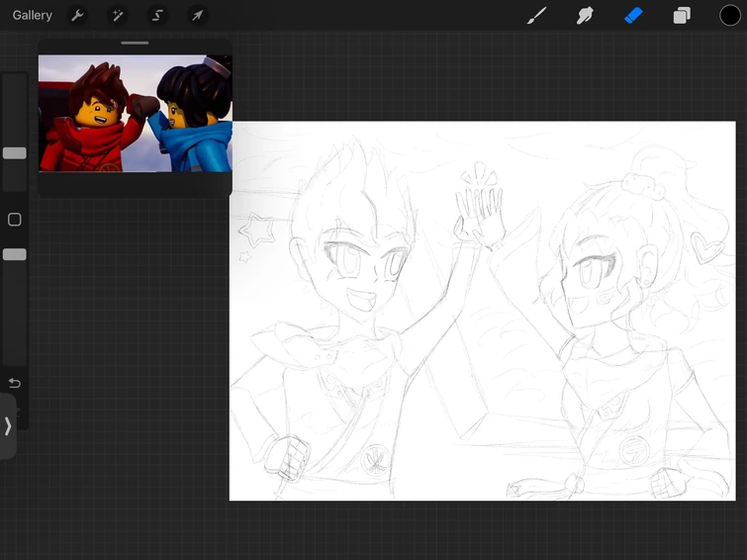Image resolution: width=747 pixels, height=560 pixels.
Task: Activate the Transform arrow tool
Action: click(197, 15)
